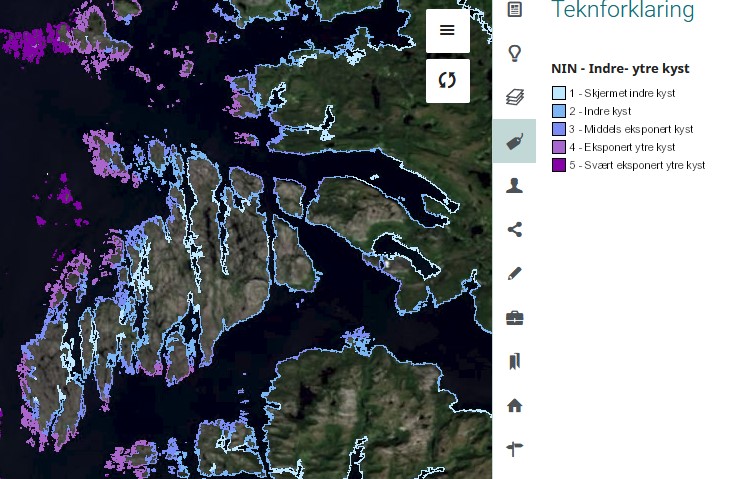This screenshot has width=729, height=479.
Task: Click the Teknforklaring panel heading
Action: (622, 11)
